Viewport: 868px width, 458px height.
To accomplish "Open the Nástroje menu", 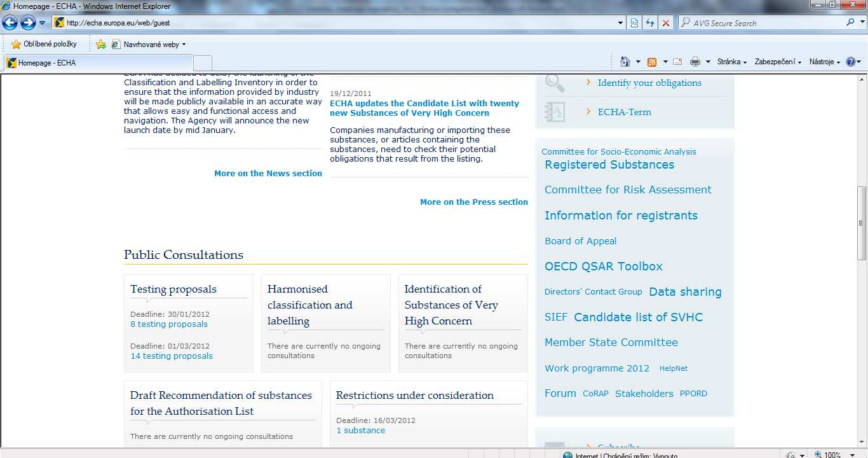I will pos(824,62).
